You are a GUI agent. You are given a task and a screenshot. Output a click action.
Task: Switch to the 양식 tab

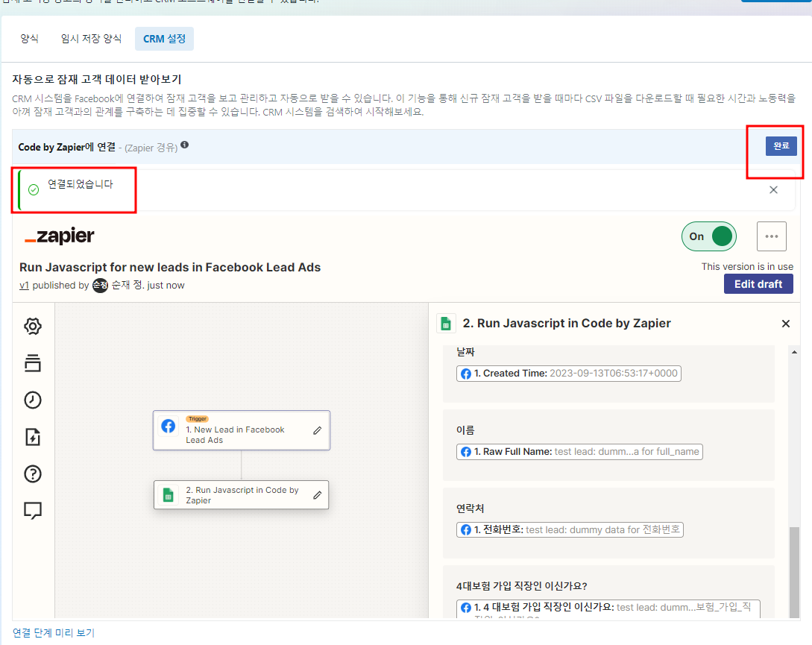pos(30,39)
